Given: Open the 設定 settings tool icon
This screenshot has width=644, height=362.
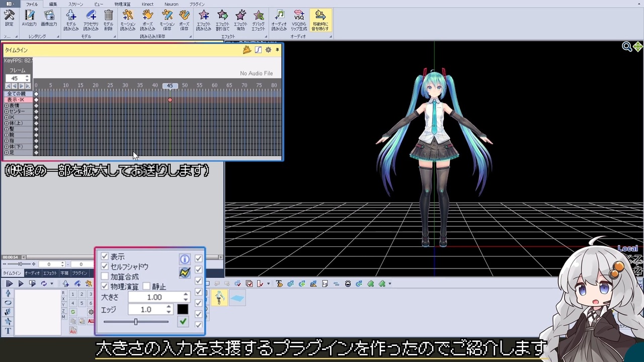Looking at the screenshot, I should (9, 19).
